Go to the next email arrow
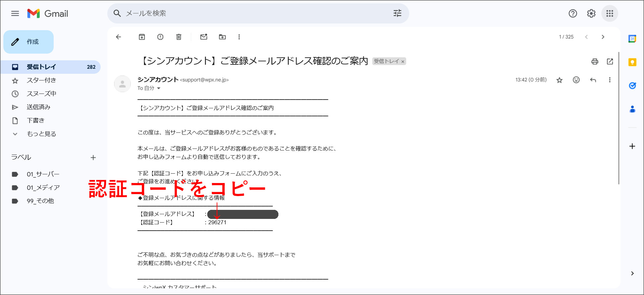The height and width of the screenshot is (295, 644). (603, 37)
